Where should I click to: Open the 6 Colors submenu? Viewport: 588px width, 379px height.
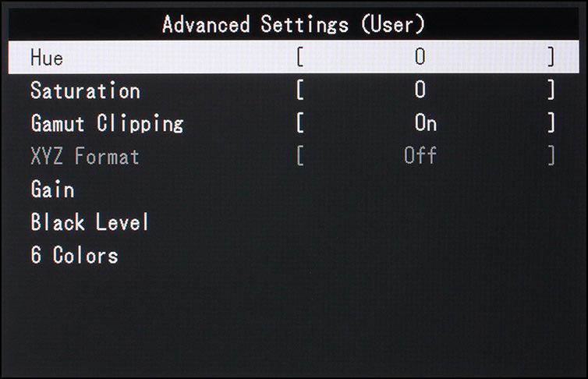(75, 255)
